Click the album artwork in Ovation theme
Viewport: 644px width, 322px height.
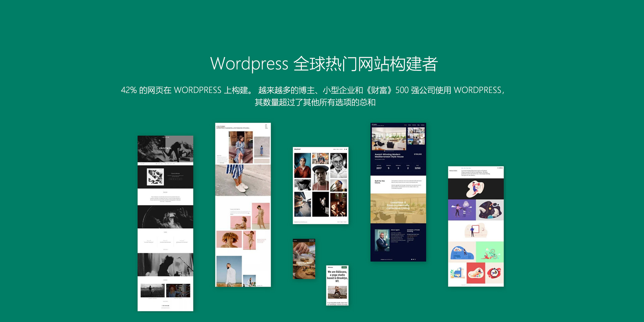[x=155, y=177]
